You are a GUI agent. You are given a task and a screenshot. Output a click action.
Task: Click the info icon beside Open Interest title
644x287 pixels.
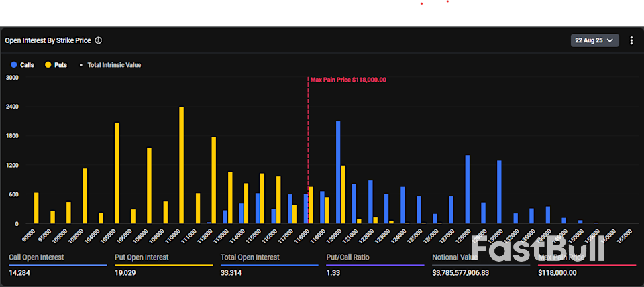[x=99, y=40]
